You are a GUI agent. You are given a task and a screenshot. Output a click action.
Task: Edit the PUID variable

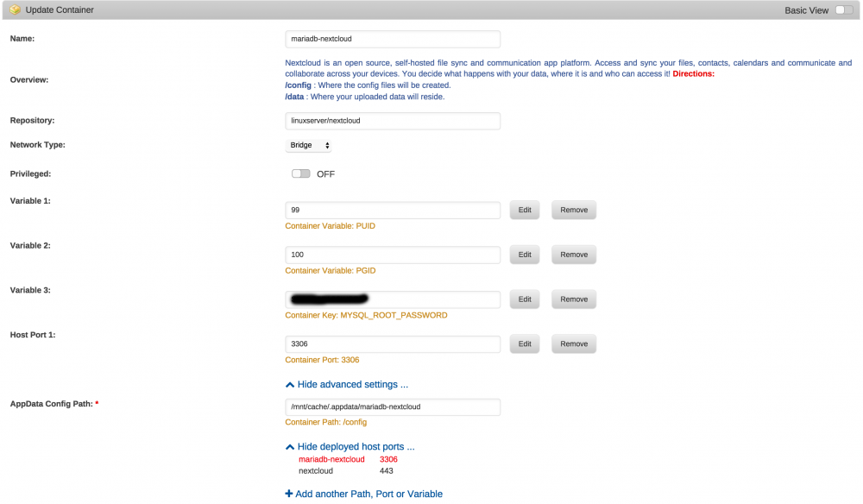[525, 210]
